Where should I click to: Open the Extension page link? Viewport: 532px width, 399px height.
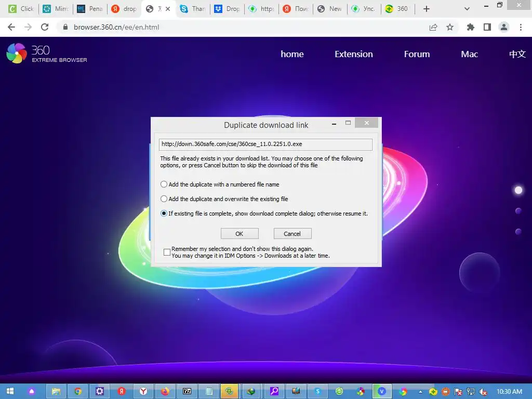tap(353, 54)
